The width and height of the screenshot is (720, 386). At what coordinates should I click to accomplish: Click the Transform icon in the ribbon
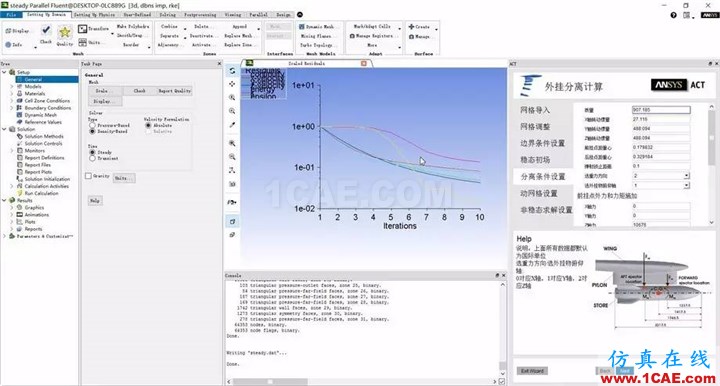point(82,29)
